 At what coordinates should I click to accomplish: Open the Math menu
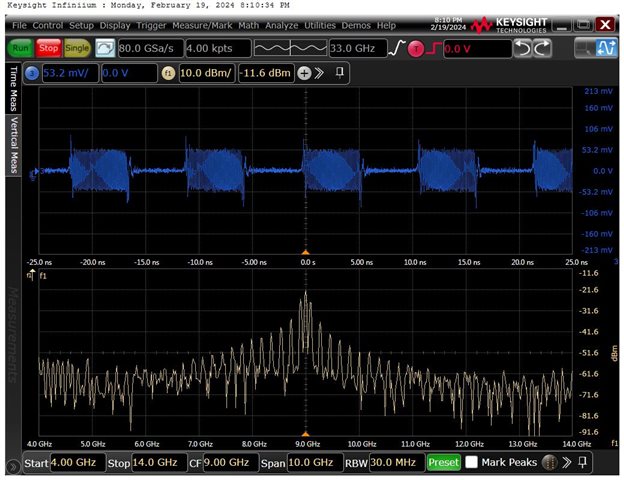pyautogui.click(x=248, y=25)
